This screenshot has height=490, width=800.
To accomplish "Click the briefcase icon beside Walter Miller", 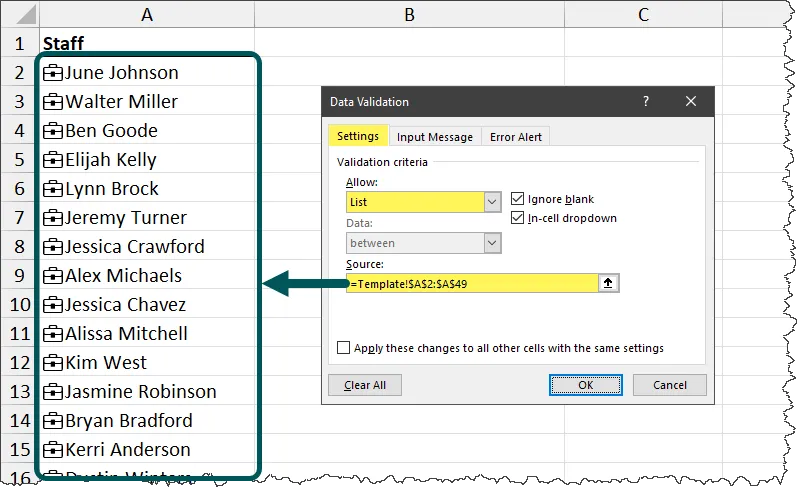I will coord(53,102).
